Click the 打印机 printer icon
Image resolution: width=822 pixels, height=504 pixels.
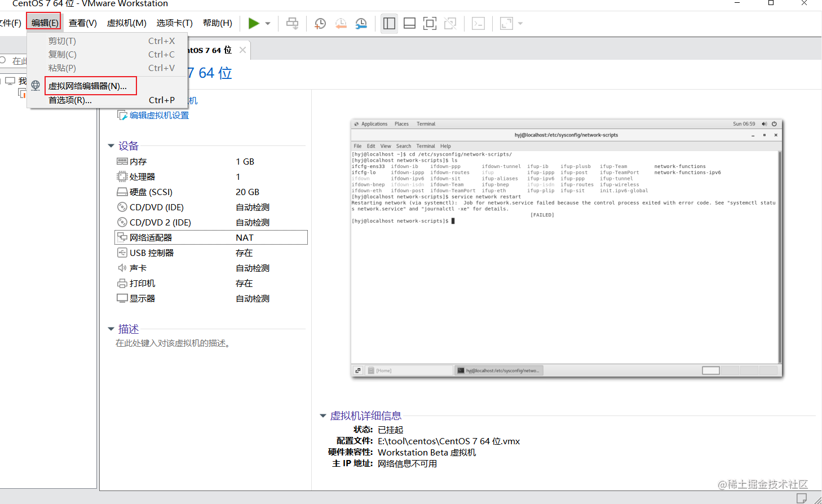click(x=122, y=283)
